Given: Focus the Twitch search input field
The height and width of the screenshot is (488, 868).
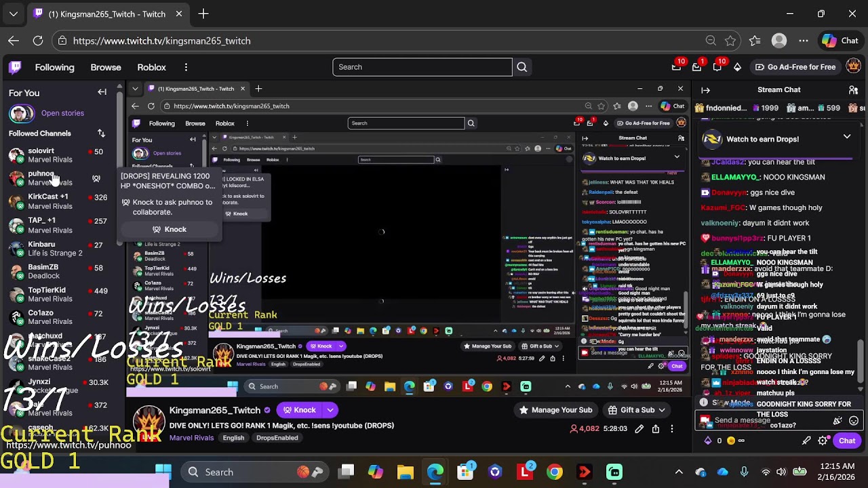Looking at the screenshot, I should (x=422, y=67).
